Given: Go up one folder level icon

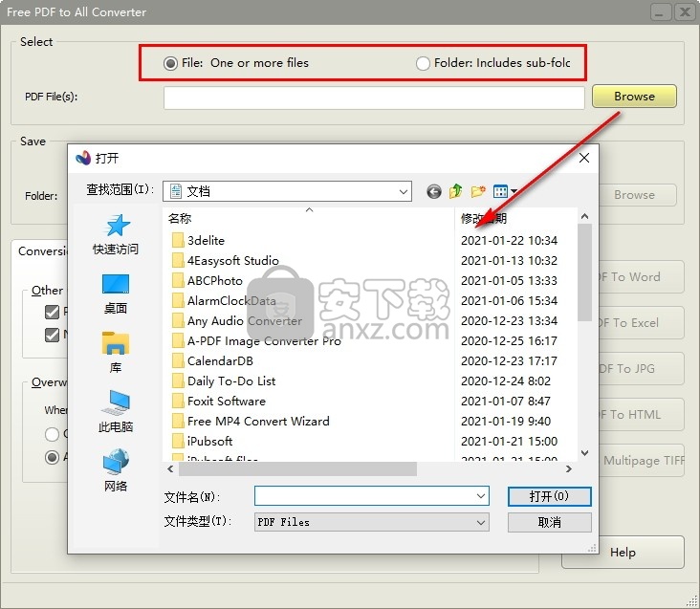Looking at the screenshot, I should [x=455, y=191].
